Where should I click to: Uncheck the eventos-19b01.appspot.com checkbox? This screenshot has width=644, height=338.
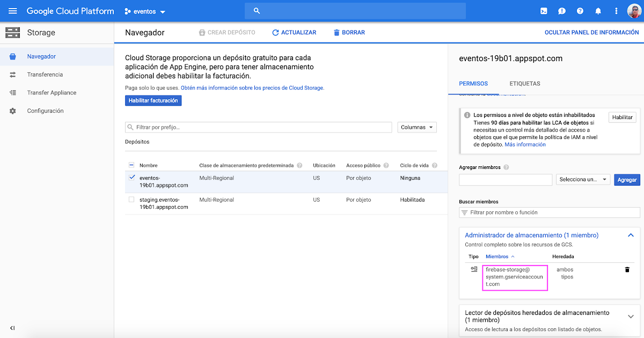click(131, 178)
